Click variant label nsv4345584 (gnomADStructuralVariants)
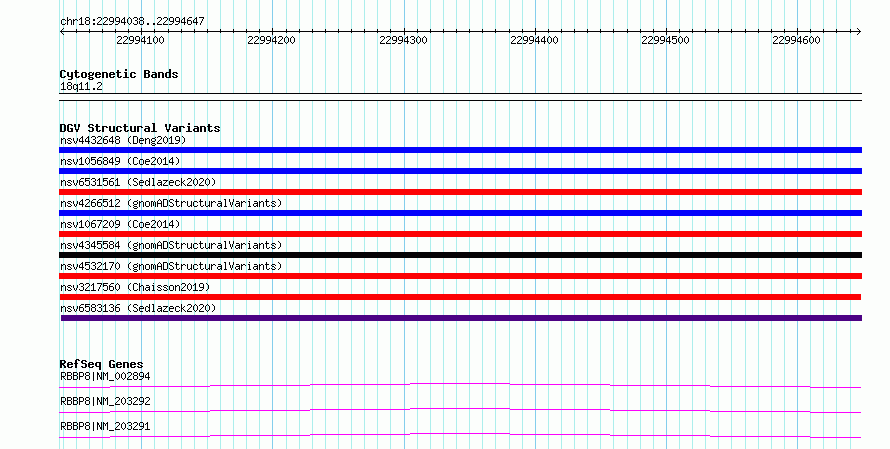This screenshot has width=890, height=449. [x=171, y=245]
